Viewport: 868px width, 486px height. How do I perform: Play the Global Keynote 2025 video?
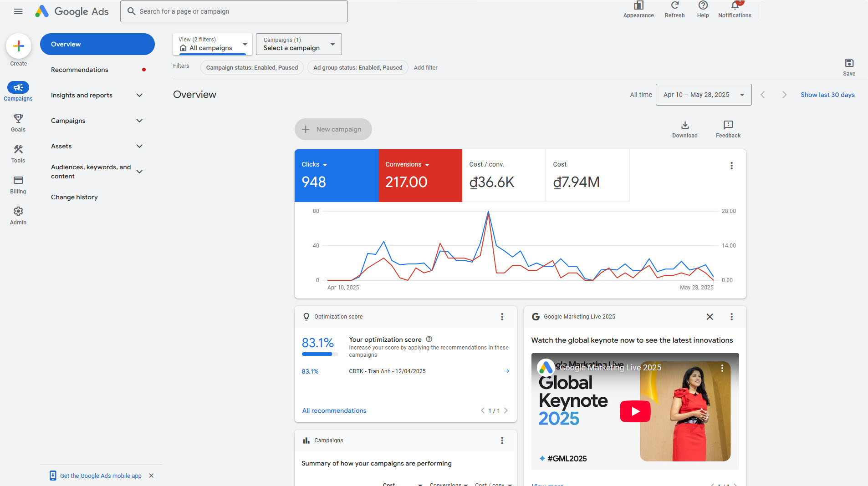(635, 411)
